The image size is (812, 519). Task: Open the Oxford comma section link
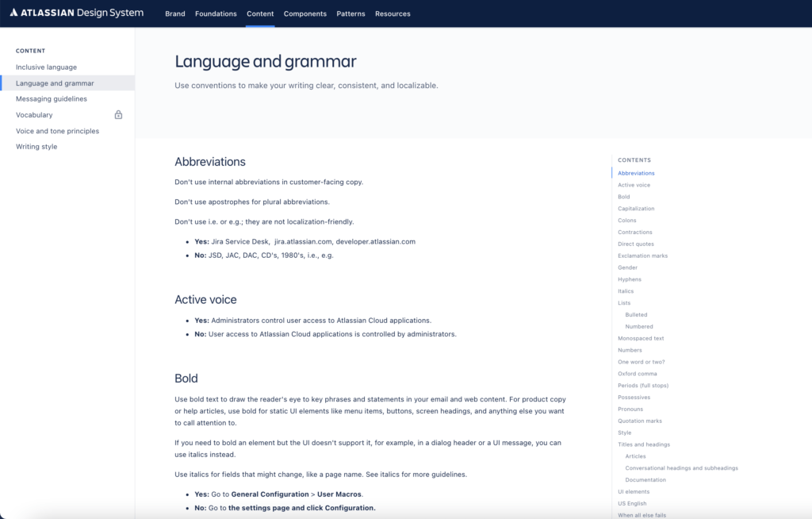[x=638, y=373]
